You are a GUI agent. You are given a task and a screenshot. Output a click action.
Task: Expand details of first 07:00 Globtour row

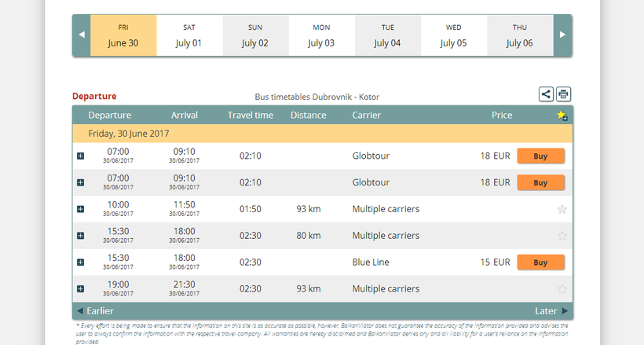[80, 156]
